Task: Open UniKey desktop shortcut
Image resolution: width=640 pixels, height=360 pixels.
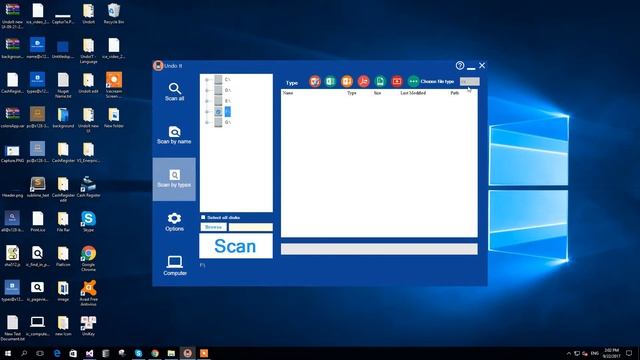Action: 88,326
